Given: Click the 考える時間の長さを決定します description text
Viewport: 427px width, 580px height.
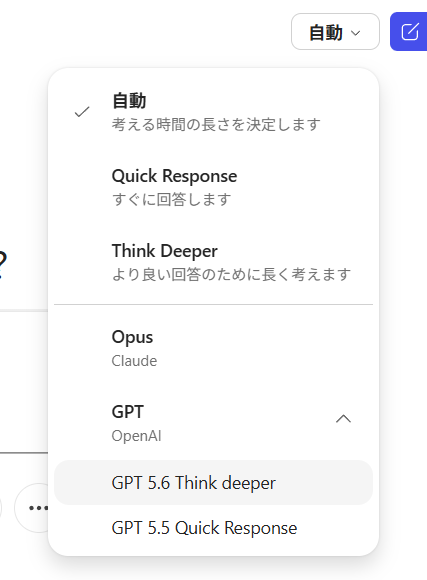Looking at the screenshot, I should (x=216, y=124).
